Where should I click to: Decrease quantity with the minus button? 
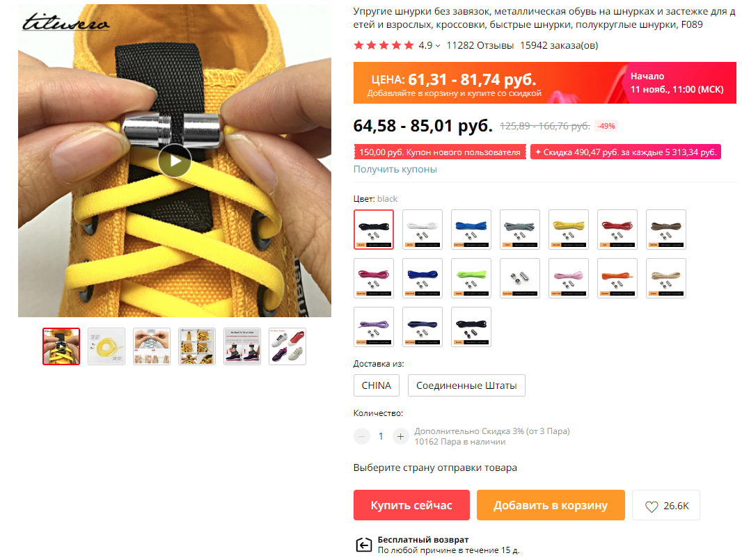(362, 436)
